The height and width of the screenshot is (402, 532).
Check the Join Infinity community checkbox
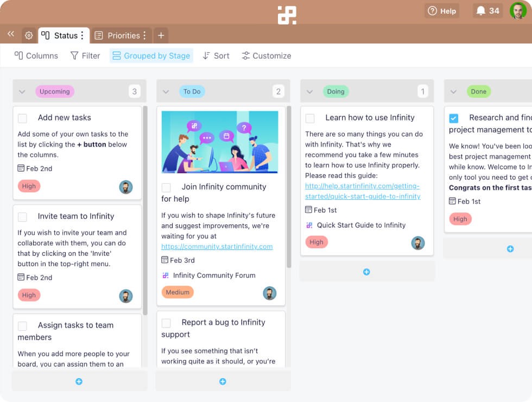pos(166,187)
